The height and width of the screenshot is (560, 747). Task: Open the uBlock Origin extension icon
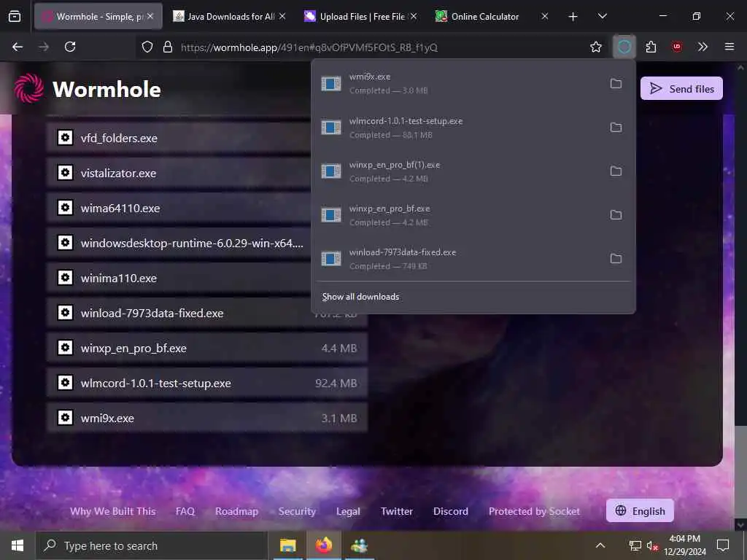(x=676, y=47)
